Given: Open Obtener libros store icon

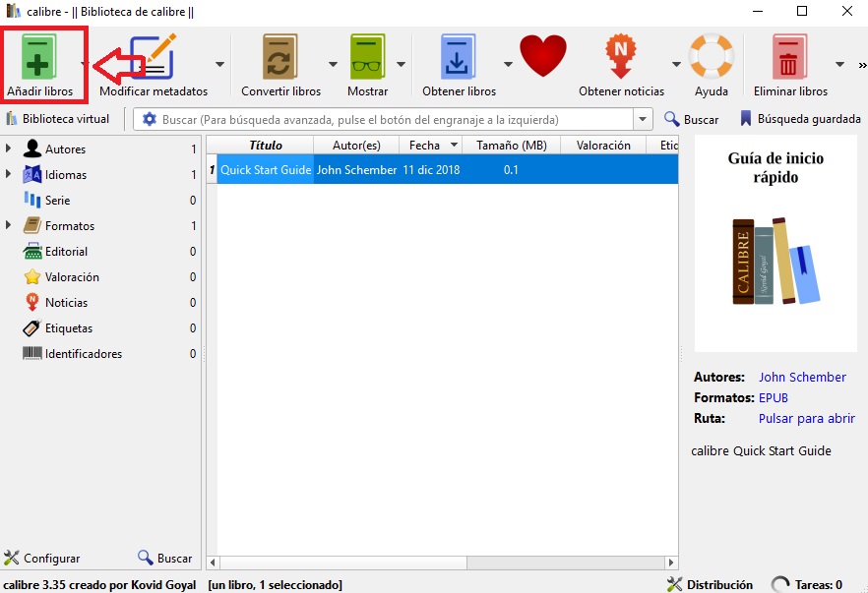Looking at the screenshot, I should tap(458, 57).
